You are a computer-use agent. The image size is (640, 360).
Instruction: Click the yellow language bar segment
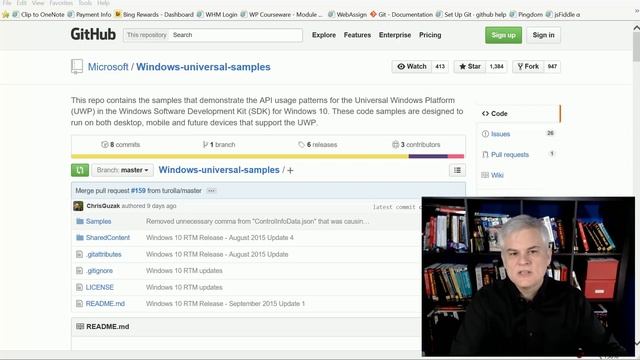click(240, 156)
